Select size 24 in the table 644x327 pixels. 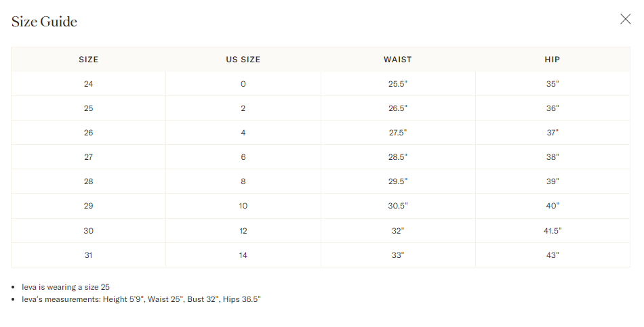click(x=88, y=84)
